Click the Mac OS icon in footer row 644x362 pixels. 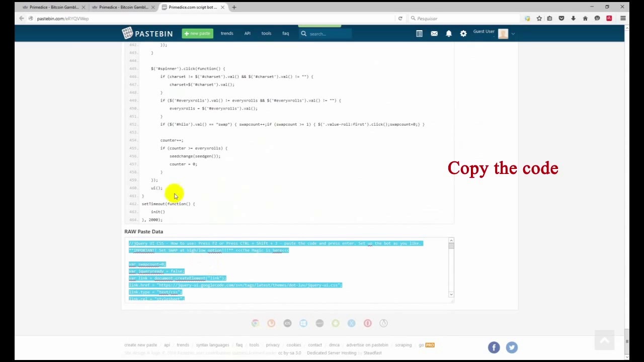click(319, 323)
